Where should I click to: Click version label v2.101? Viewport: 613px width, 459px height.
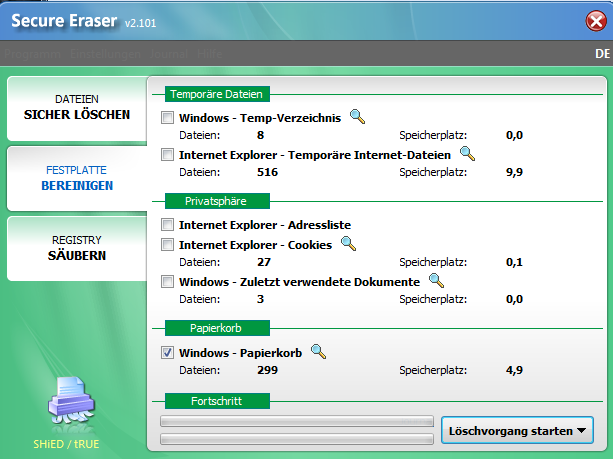[x=140, y=23]
